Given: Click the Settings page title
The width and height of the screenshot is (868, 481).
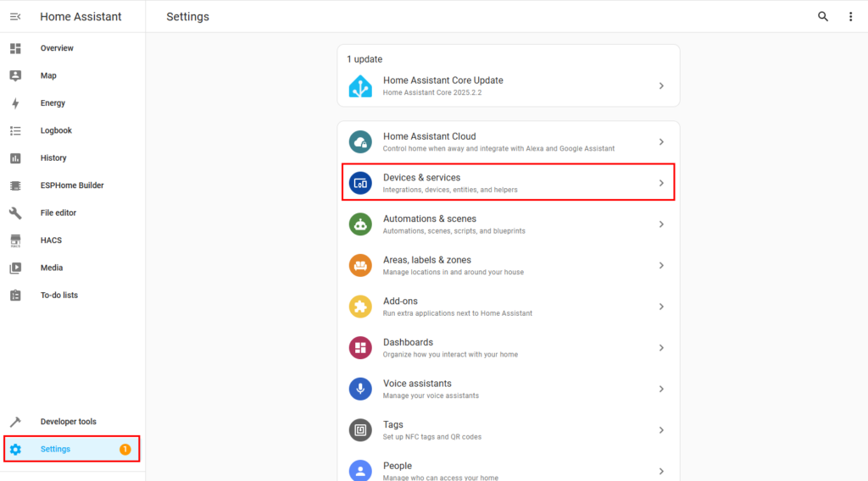Looking at the screenshot, I should pos(187,17).
